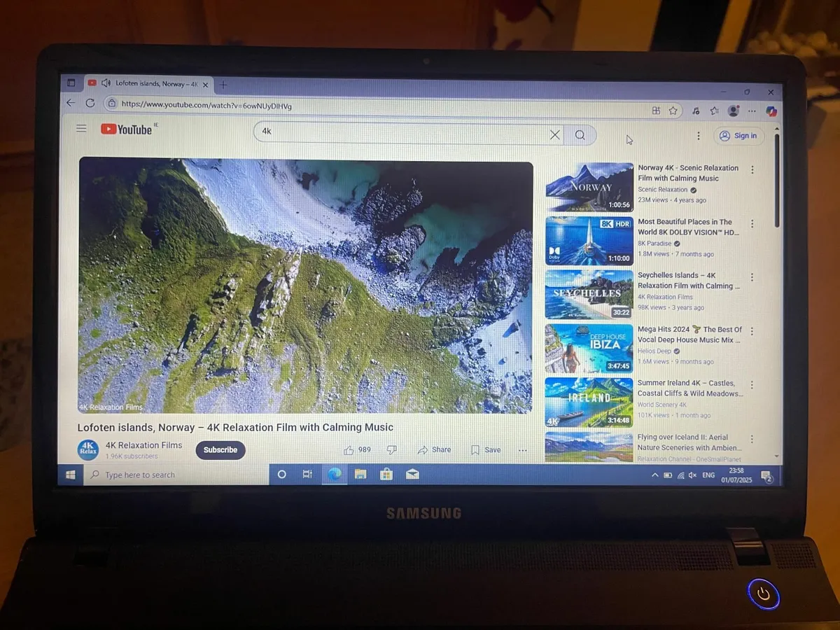Open Seychelles Islands 4K Relaxation Film title
840x630 pixels.
[688, 281]
